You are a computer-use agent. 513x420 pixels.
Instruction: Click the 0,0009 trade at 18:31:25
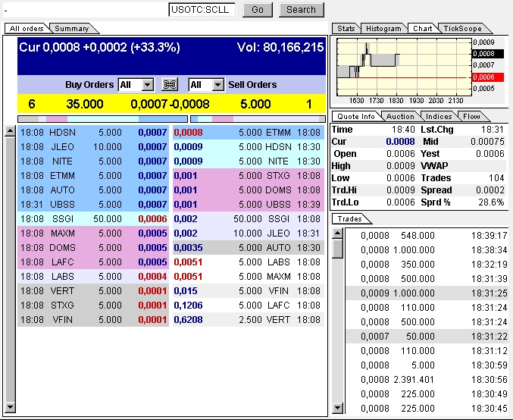[427, 293]
